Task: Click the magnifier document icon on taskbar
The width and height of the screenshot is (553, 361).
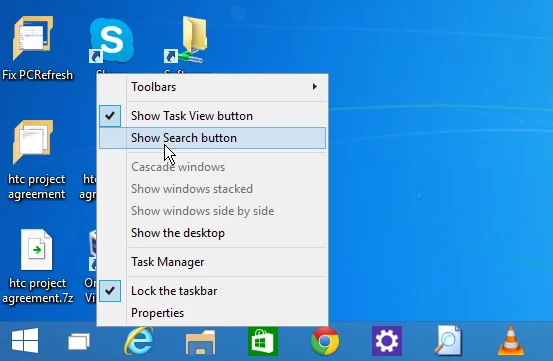Action: click(448, 340)
